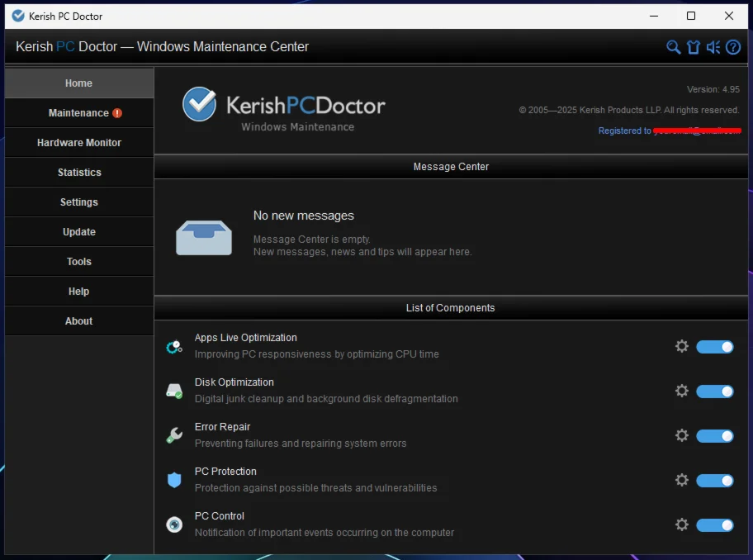Open Disk Optimization gear settings
Viewport: 753px width, 560px height.
pyautogui.click(x=682, y=391)
